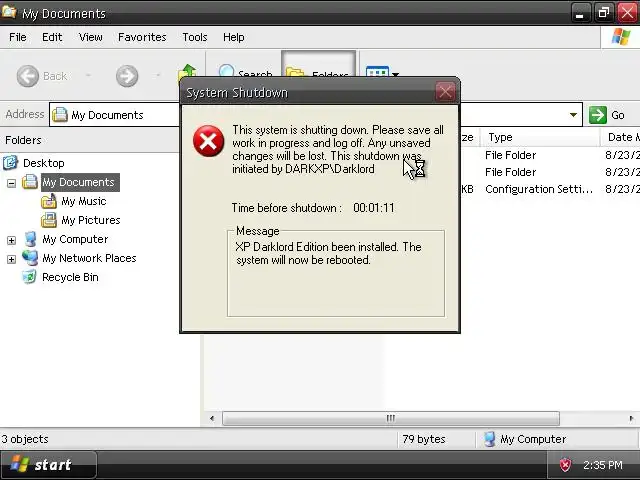Click the My Pictures folder icon
The height and width of the screenshot is (480, 640).
(x=49, y=220)
